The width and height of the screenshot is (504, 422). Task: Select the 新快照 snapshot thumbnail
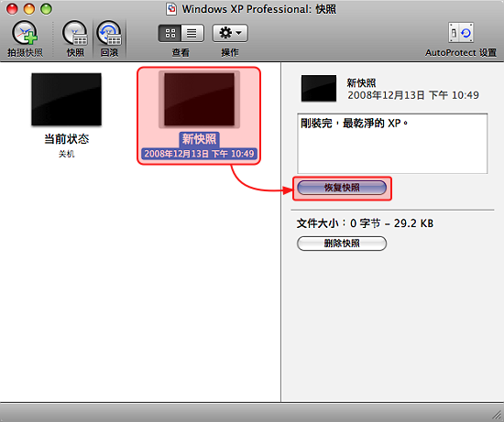pos(199,99)
